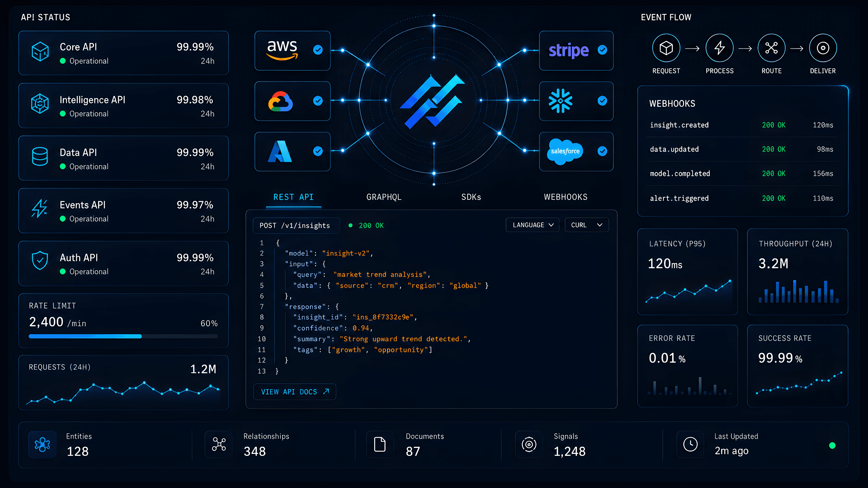868x488 pixels.
Task: Click the PROCESS lightning step icon
Action: (x=719, y=48)
